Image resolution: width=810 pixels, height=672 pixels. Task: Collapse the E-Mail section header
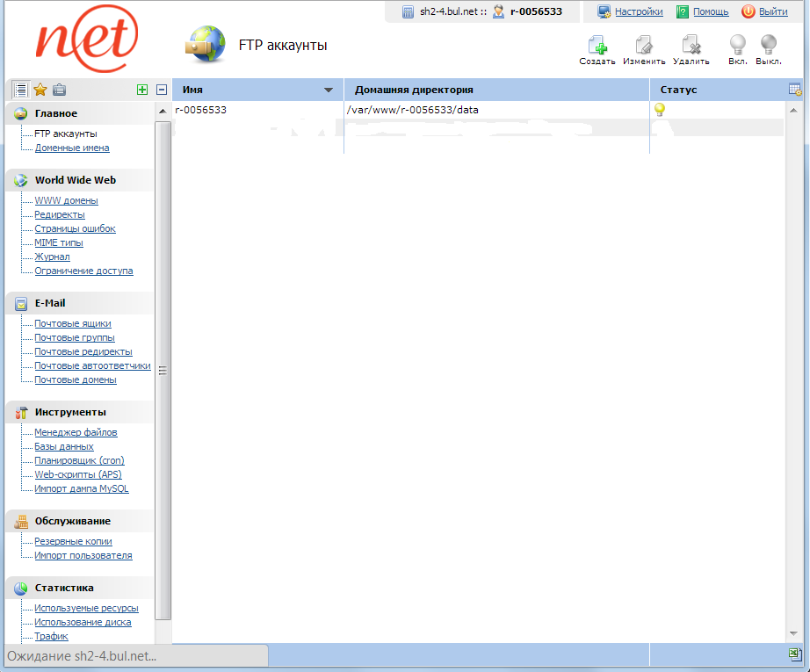[50, 303]
